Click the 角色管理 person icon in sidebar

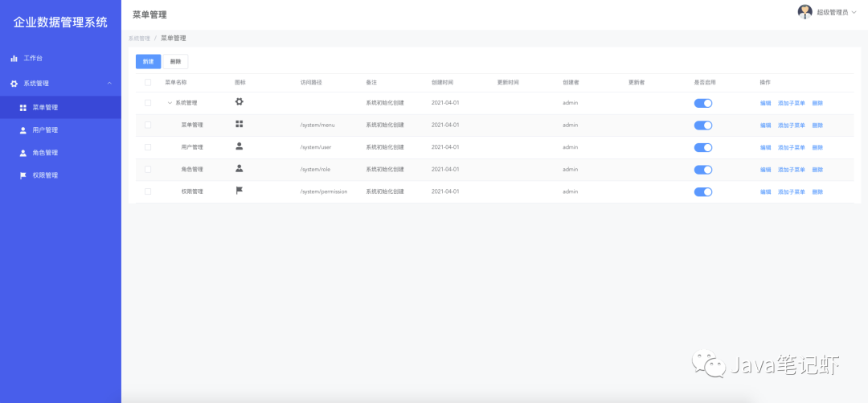click(x=23, y=153)
